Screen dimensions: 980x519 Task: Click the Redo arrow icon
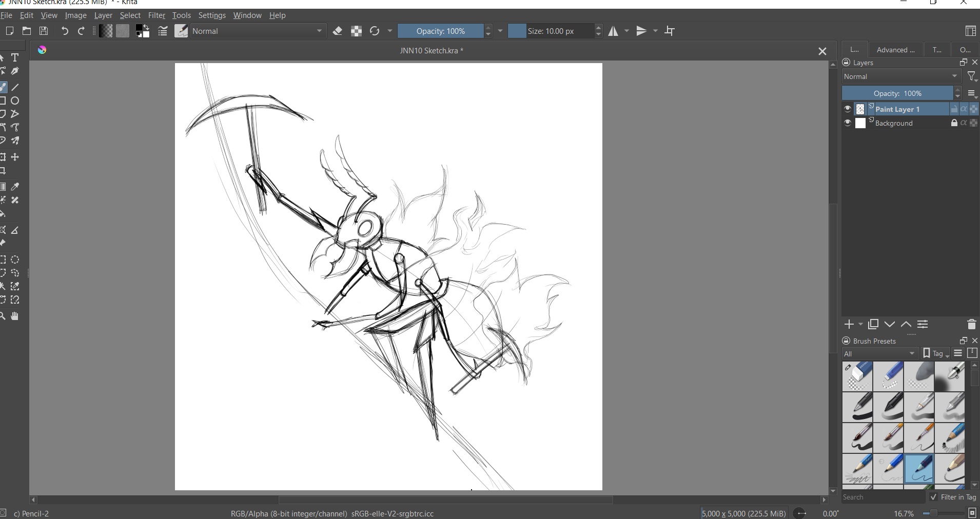tap(81, 31)
